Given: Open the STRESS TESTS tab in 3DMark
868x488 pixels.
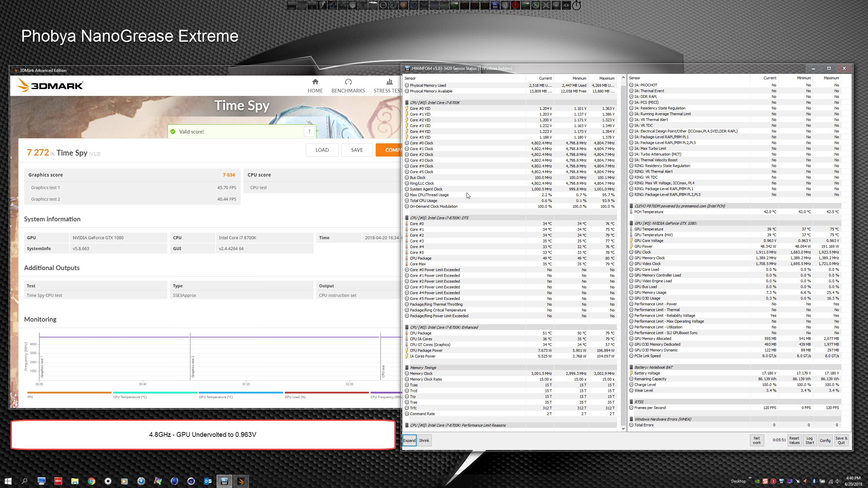Looking at the screenshot, I should click(x=388, y=86).
